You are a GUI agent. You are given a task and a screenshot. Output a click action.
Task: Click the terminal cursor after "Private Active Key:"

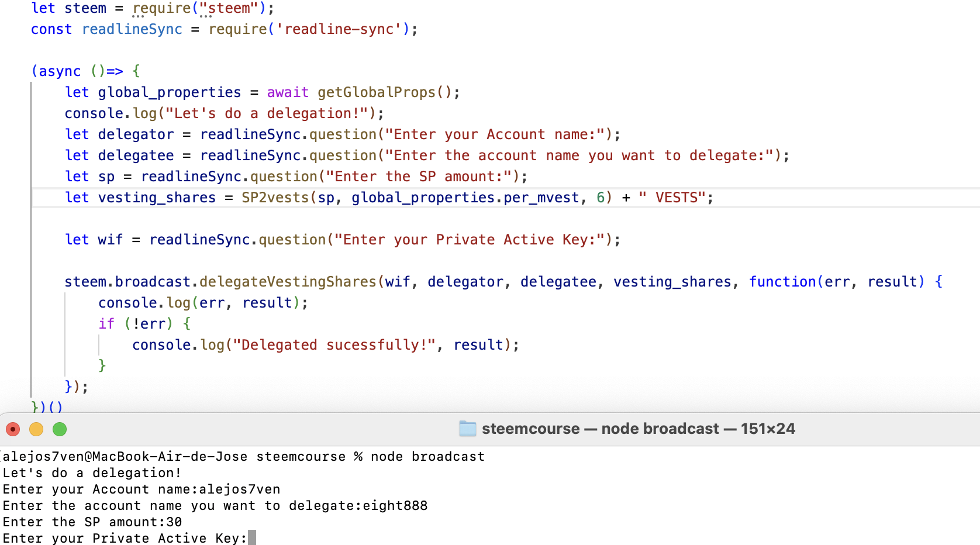252,538
